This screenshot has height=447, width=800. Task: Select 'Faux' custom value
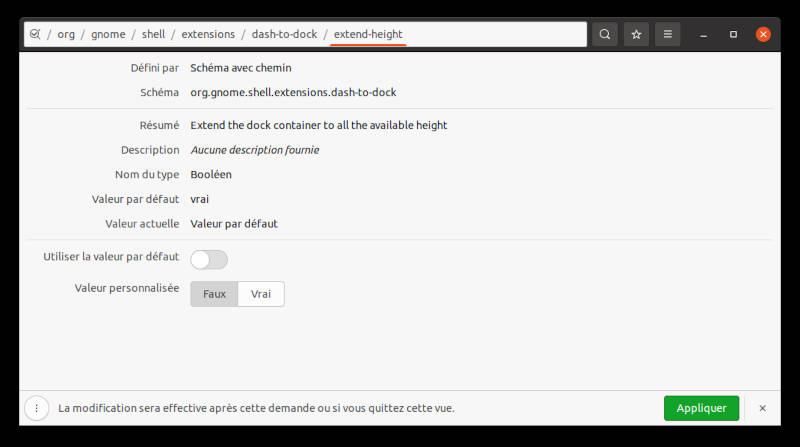point(214,294)
